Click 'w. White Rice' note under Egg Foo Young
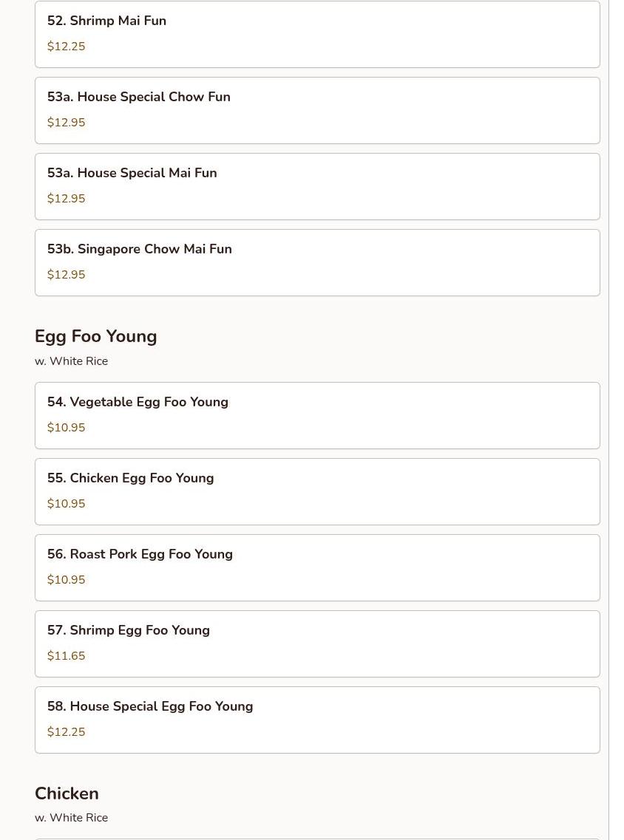624x840 pixels. tap(71, 361)
